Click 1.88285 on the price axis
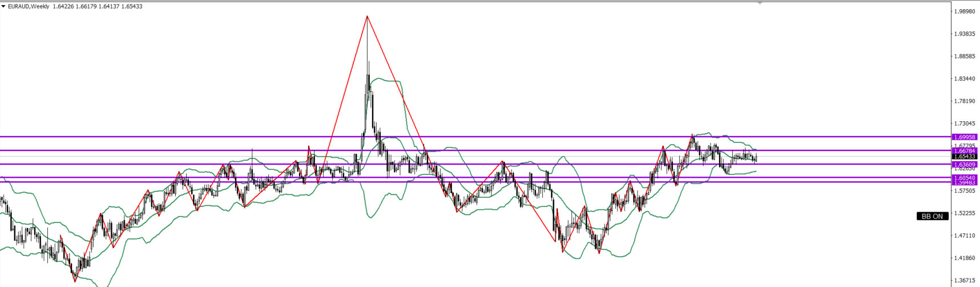Image resolution: width=980 pixels, height=287 pixels. tap(964, 56)
